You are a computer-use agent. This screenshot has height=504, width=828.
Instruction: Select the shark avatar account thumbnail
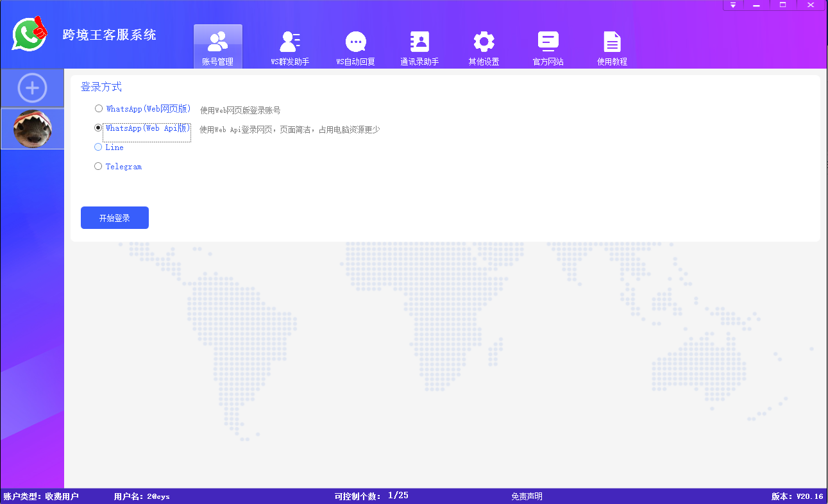pos(31,128)
